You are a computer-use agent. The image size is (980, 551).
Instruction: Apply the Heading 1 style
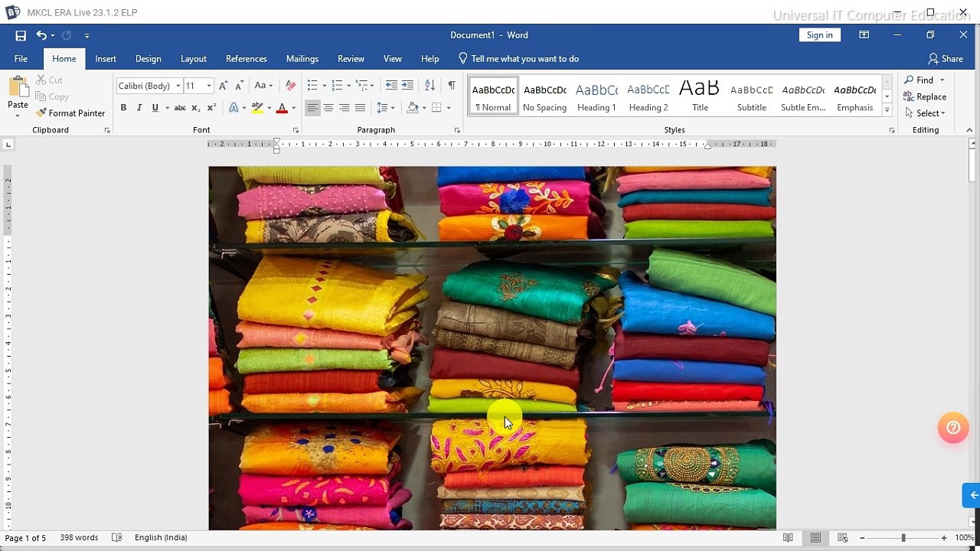[x=596, y=96]
